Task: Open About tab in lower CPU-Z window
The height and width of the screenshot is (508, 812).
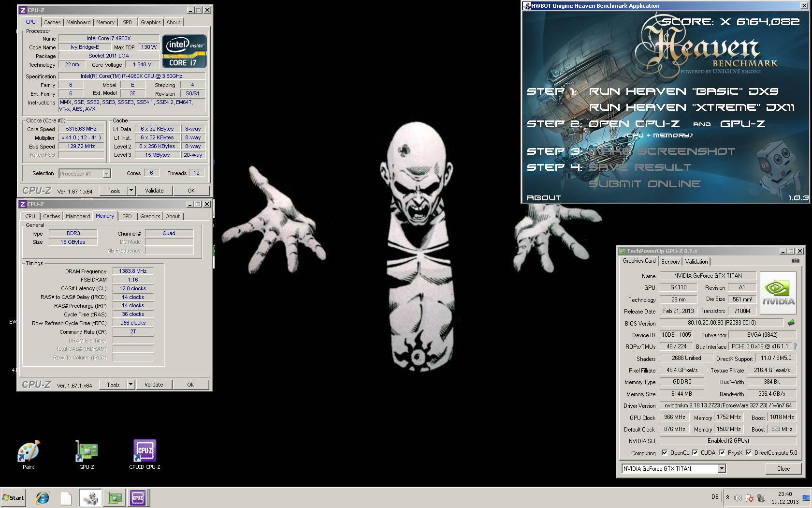Action: click(173, 216)
